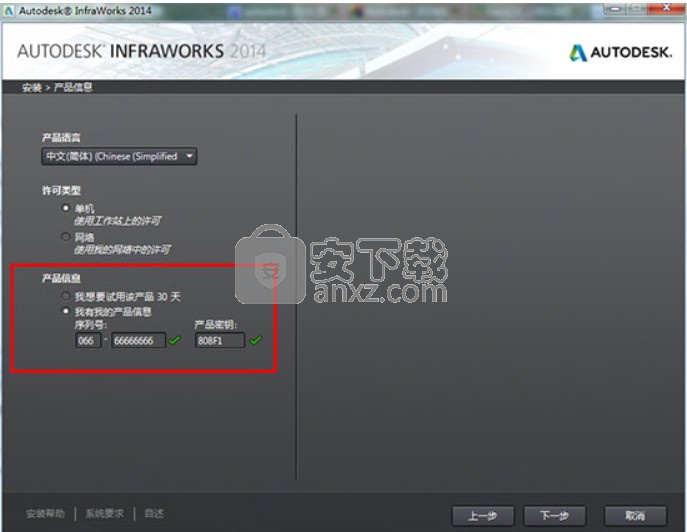
Task: Click the green check next to serial number
Action: [175, 340]
